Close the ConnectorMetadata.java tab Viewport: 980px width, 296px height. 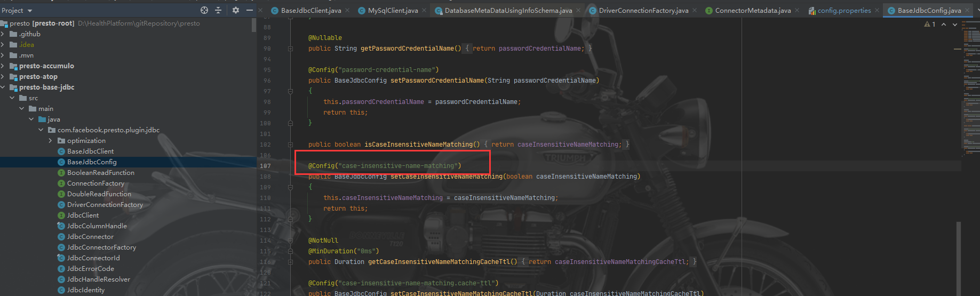point(797,10)
